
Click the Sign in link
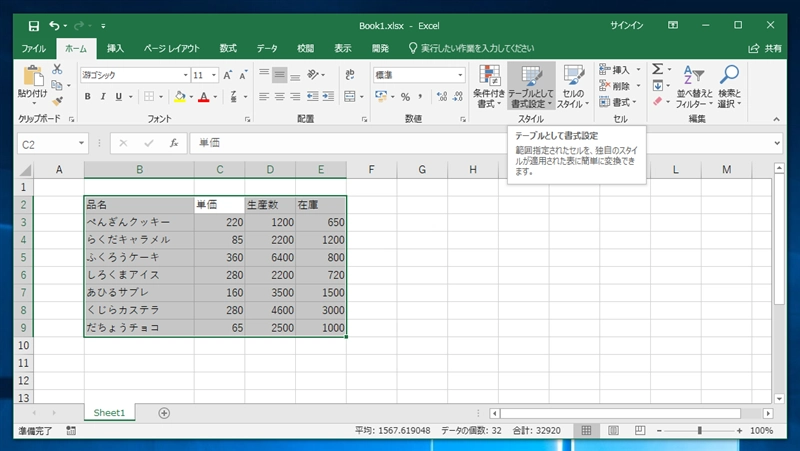coord(627,26)
